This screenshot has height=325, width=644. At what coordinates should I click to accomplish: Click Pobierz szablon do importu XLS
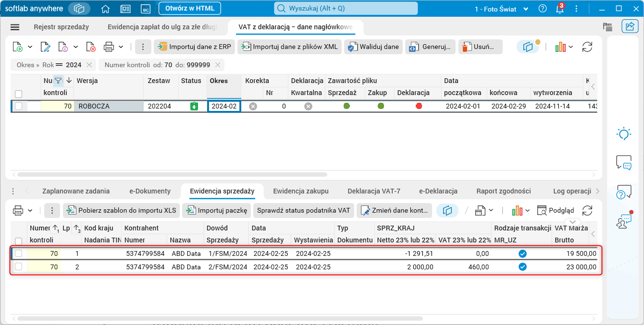tap(121, 210)
